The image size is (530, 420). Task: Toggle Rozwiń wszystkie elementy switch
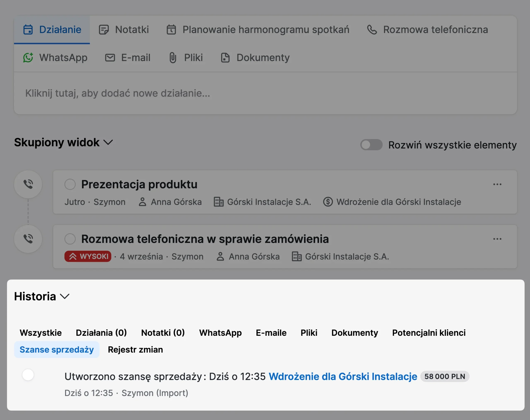point(371,144)
